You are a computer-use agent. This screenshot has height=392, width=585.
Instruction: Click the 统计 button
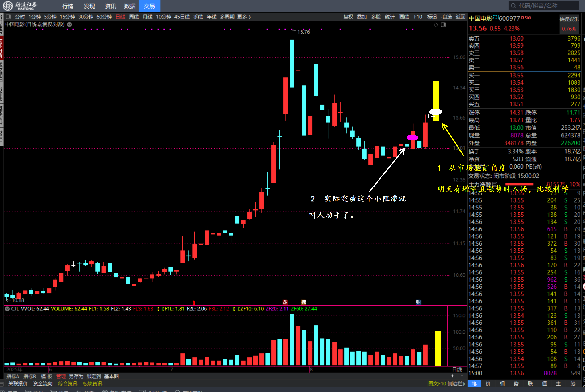click(390, 17)
